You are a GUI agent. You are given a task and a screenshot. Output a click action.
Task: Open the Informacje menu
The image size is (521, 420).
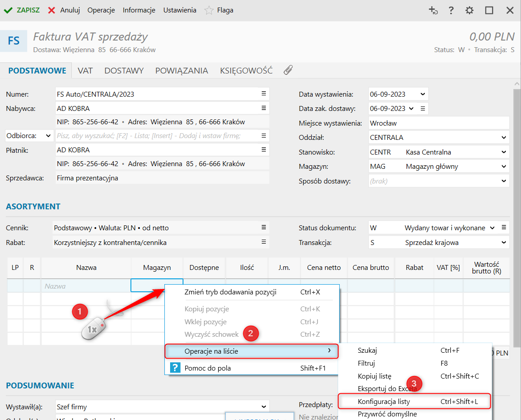pos(139,10)
